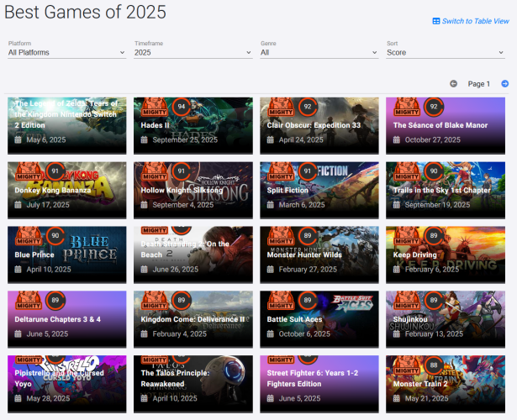Image resolution: width=517 pixels, height=420 pixels.
Task: Click the 89 score circle on Keep Driving
Action: pos(434,235)
